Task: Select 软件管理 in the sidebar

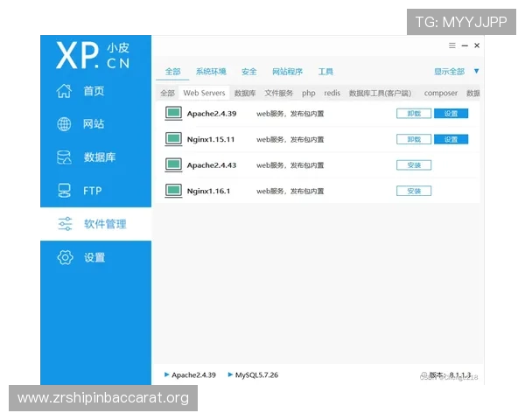Action: 105,224
